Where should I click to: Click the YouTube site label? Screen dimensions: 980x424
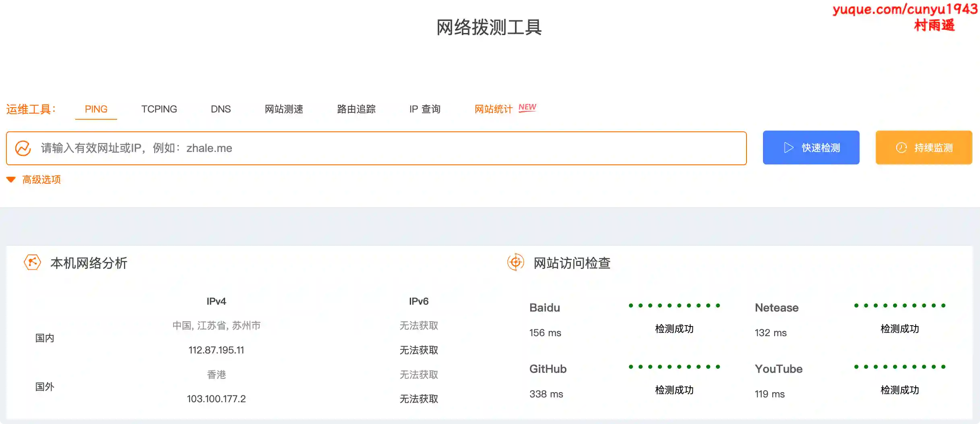coord(779,369)
